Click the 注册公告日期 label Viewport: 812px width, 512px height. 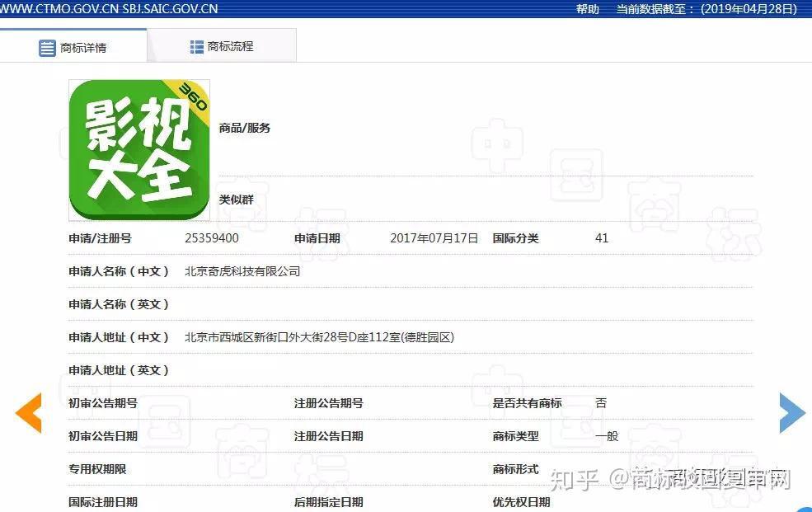(329, 436)
